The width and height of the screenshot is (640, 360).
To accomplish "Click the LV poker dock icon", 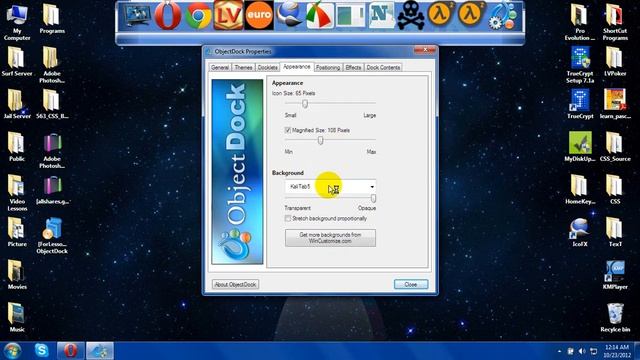I will tap(228, 16).
